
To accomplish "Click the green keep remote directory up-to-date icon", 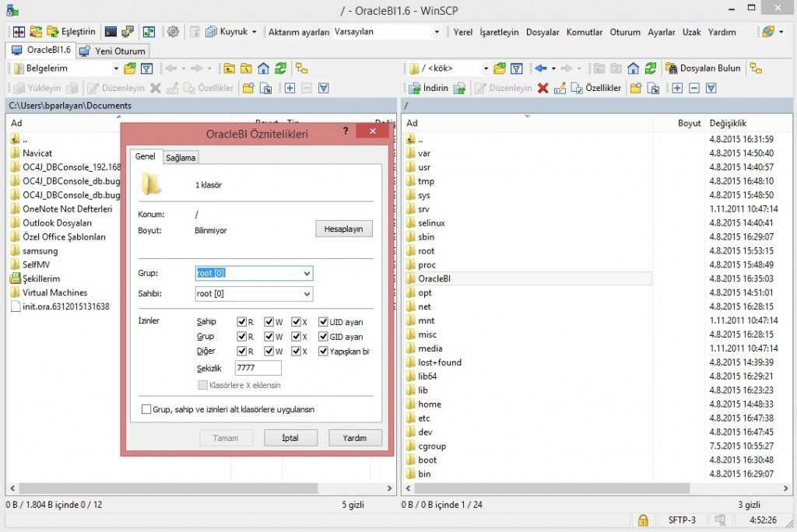I will point(149,32).
